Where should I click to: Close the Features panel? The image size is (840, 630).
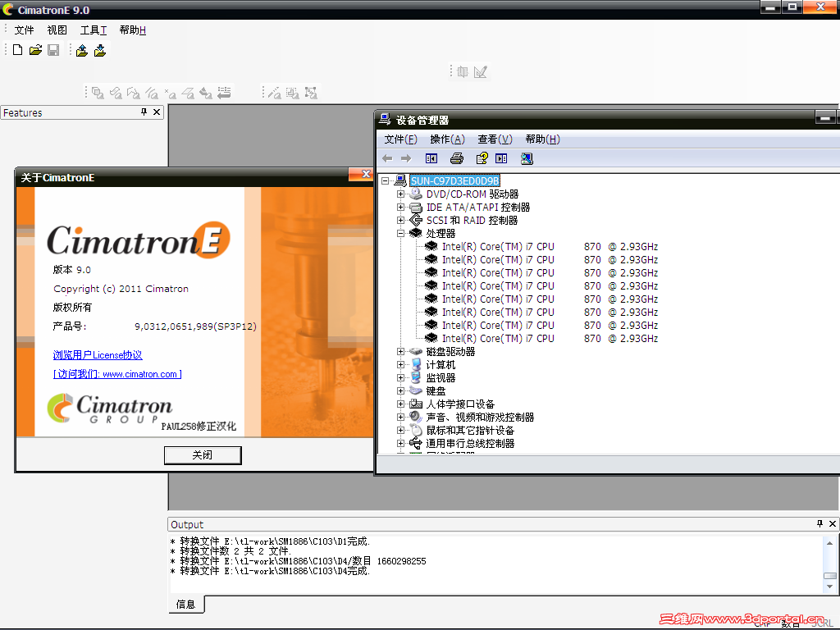click(157, 112)
